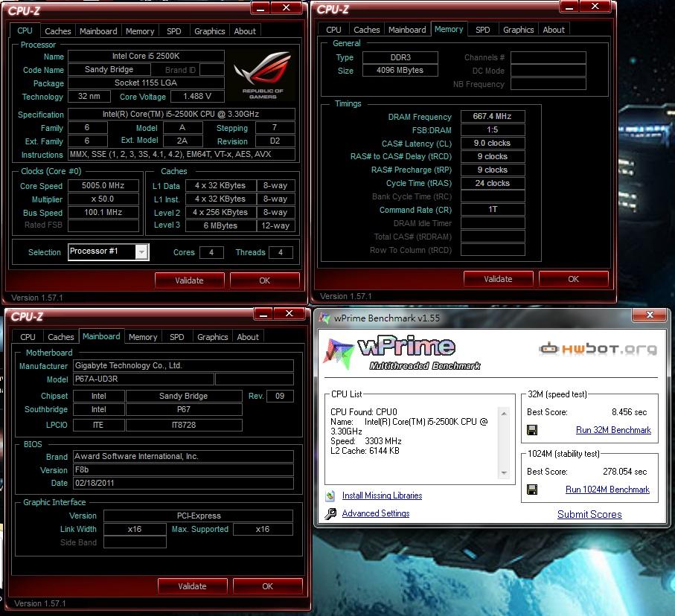Viewport: 675px width, 616px height.
Task: Click the Install Missing Libraries icon
Action: [x=330, y=496]
